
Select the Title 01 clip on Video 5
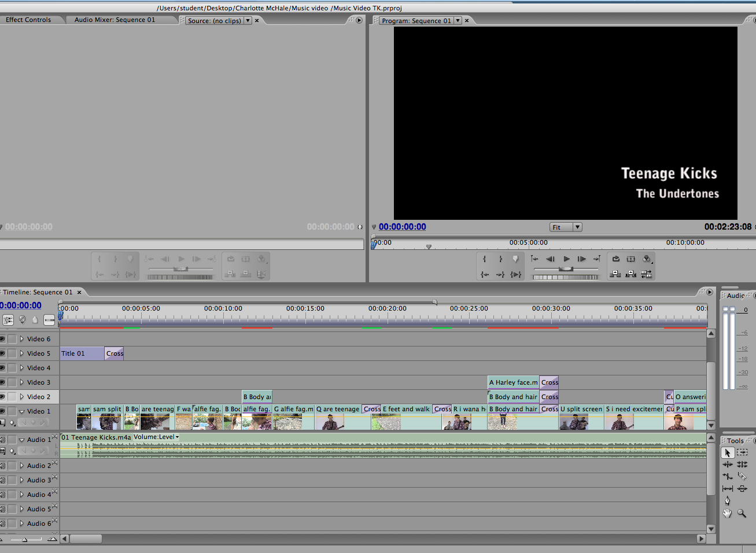82,353
